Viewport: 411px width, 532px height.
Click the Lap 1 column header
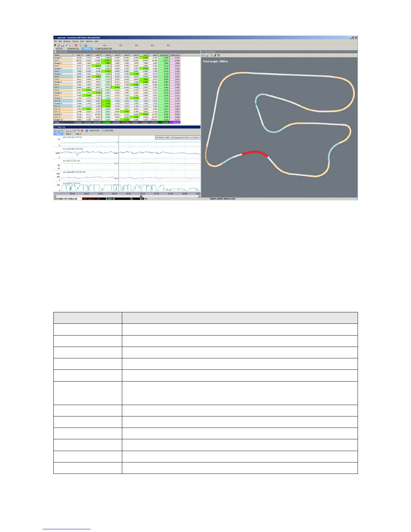(78, 55)
